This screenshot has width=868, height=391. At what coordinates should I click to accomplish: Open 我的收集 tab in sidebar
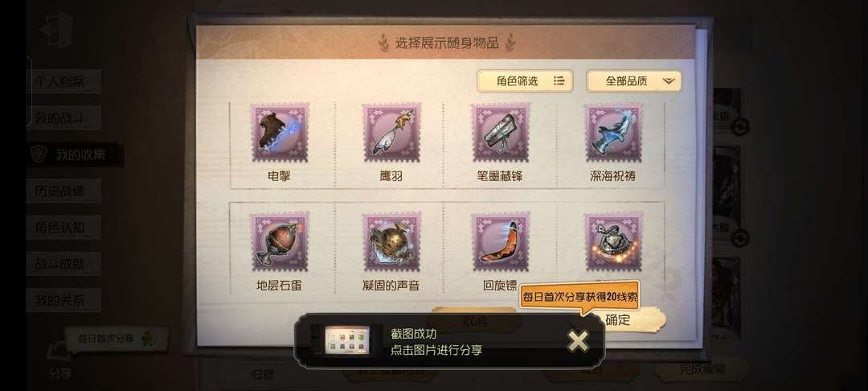click(x=76, y=154)
